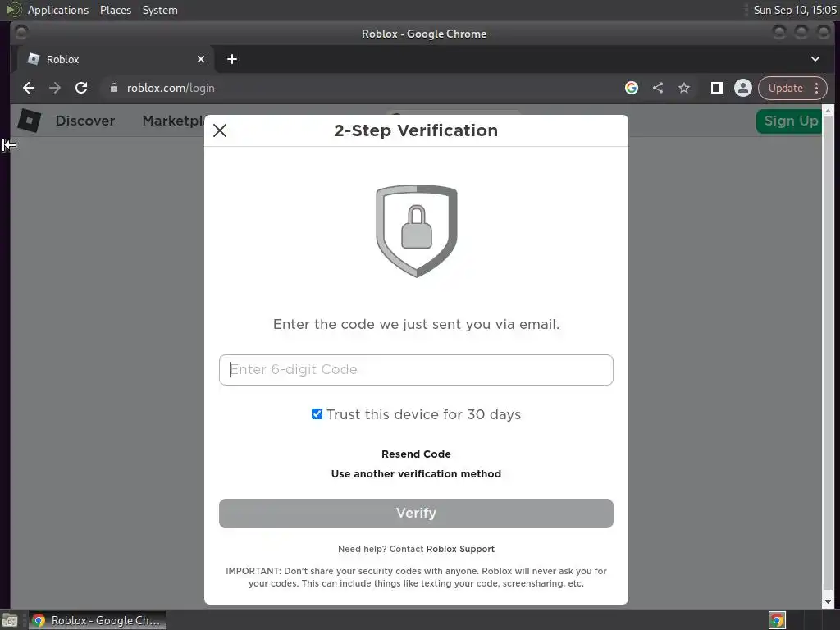Click the scrollbar up arrow
Screen dimensions: 840x630
[828, 111]
